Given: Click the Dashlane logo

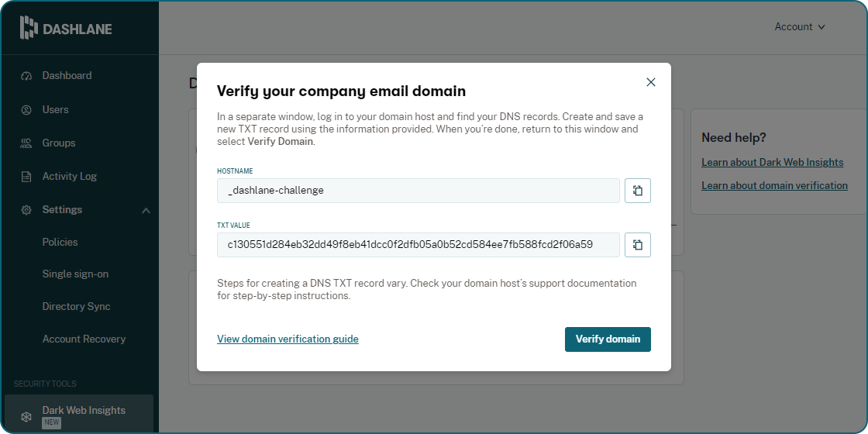Looking at the screenshot, I should pos(66,29).
